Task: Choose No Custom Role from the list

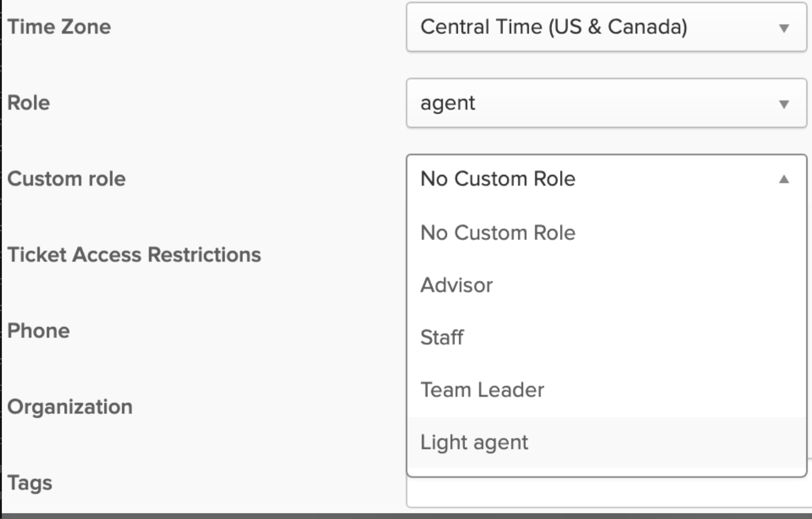Action: pyautogui.click(x=498, y=233)
